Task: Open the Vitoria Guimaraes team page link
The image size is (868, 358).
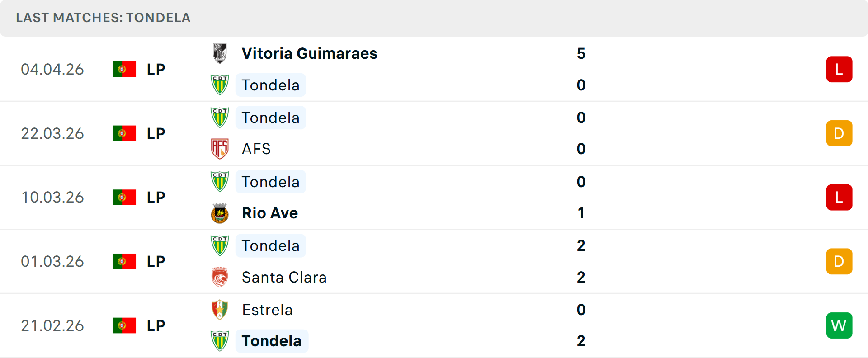Action: 309,53
